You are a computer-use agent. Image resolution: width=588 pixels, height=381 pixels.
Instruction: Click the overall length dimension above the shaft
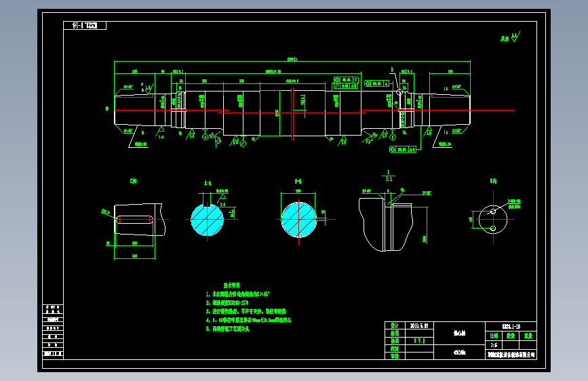pos(292,59)
